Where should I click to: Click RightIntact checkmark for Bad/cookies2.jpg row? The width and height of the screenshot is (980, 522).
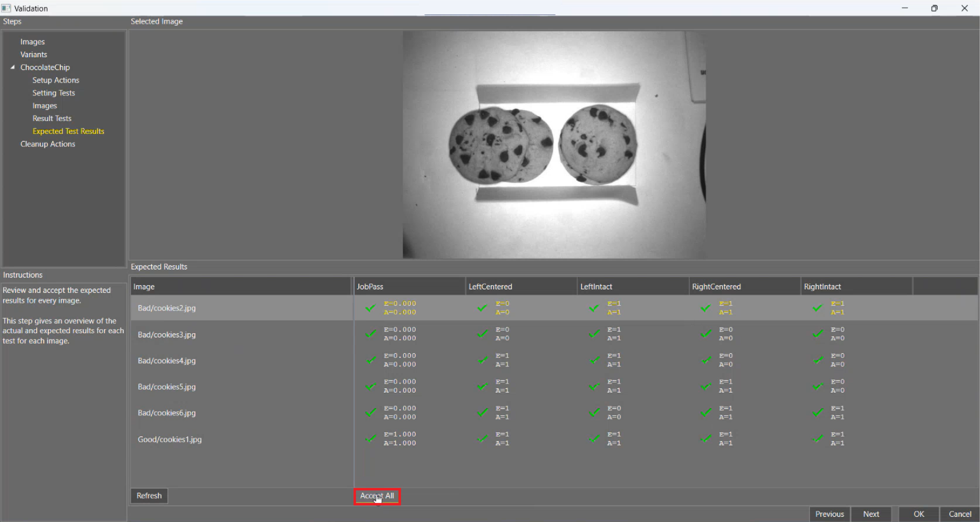817,308
